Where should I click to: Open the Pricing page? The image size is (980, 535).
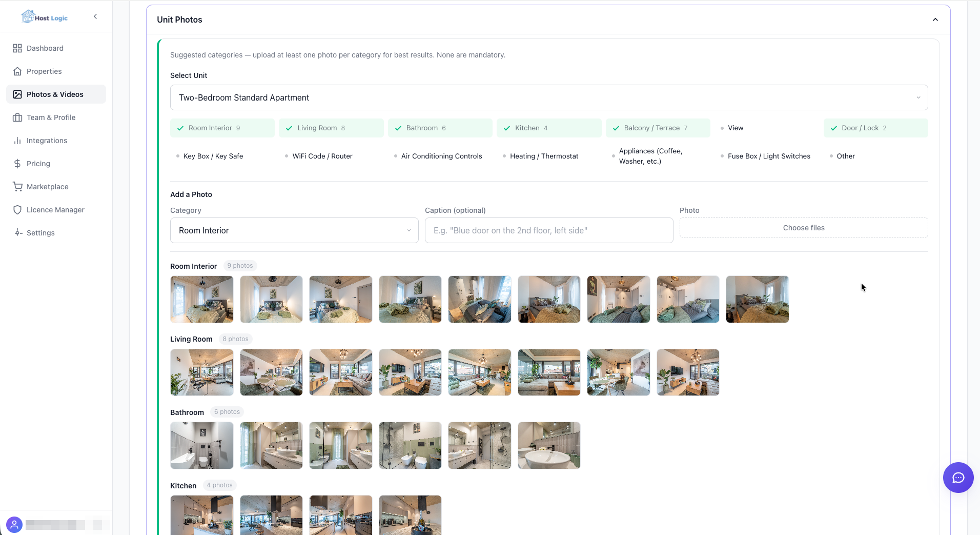coord(56,164)
